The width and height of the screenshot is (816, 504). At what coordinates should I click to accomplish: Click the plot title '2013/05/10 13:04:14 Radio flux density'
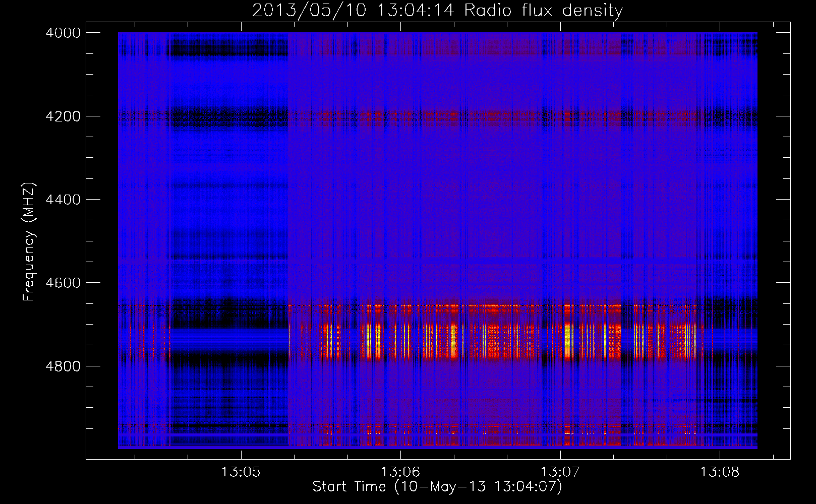(437, 10)
